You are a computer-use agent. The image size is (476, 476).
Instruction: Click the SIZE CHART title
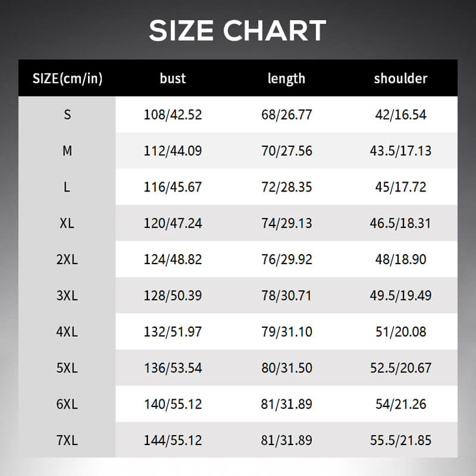click(237, 31)
